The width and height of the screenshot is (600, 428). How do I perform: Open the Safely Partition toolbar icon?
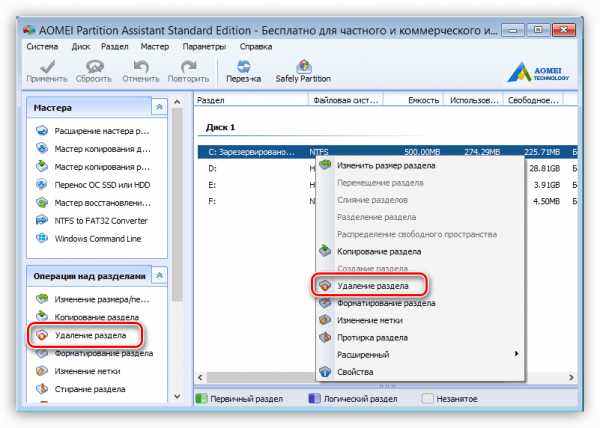tap(303, 67)
